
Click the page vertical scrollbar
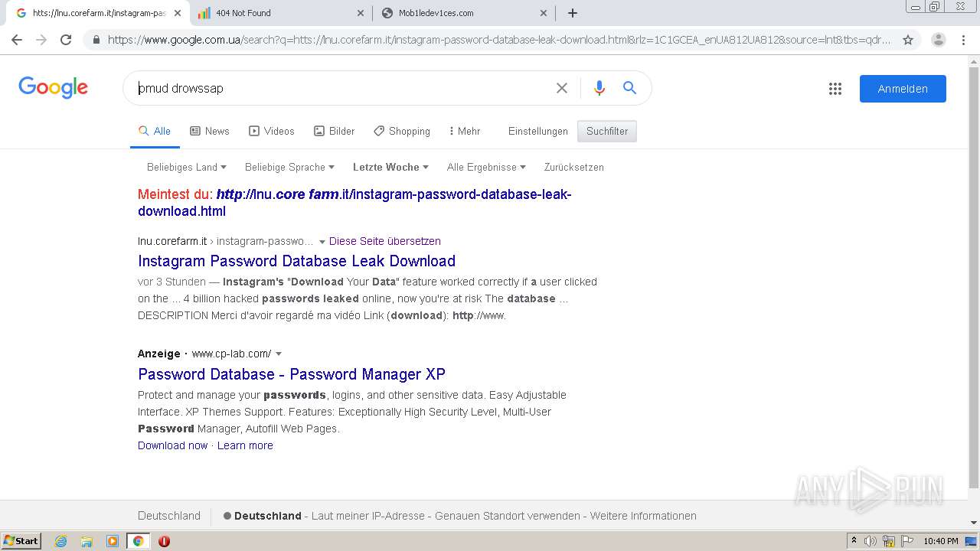pyautogui.click(x=974, y=275)
